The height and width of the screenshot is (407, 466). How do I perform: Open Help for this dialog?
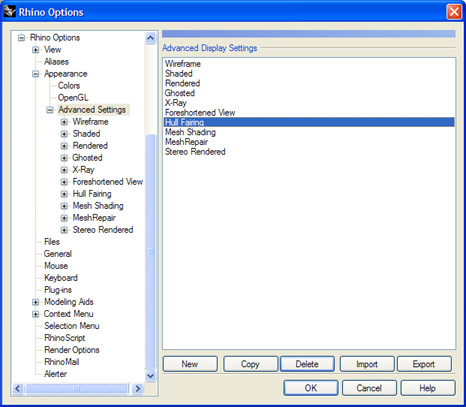(428, 388)
